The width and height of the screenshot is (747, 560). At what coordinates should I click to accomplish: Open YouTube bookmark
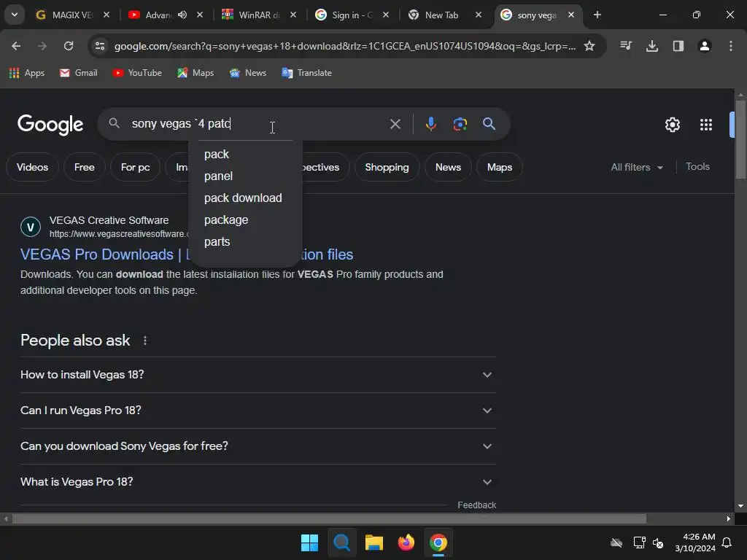coord(137,73)
